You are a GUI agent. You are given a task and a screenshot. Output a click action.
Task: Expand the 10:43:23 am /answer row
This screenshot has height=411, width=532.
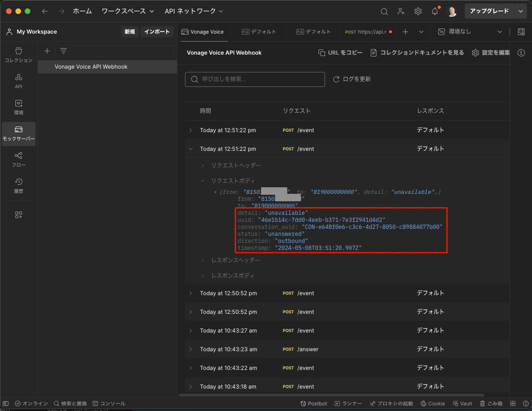click(191, 349)
